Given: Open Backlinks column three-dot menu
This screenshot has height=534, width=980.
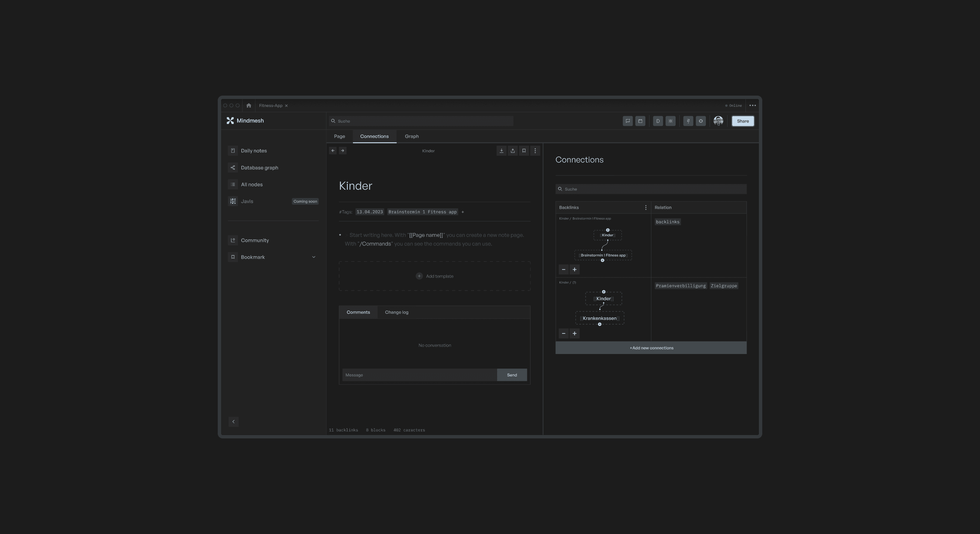Looking at the screenshot, I should (x=646, y=207).
